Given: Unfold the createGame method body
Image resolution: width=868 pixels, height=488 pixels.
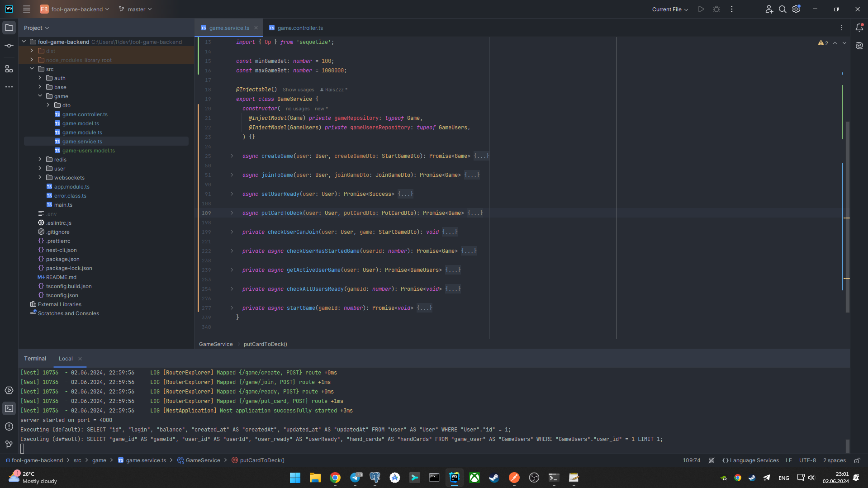Looking at the screenshot, I should pos(232,156).
